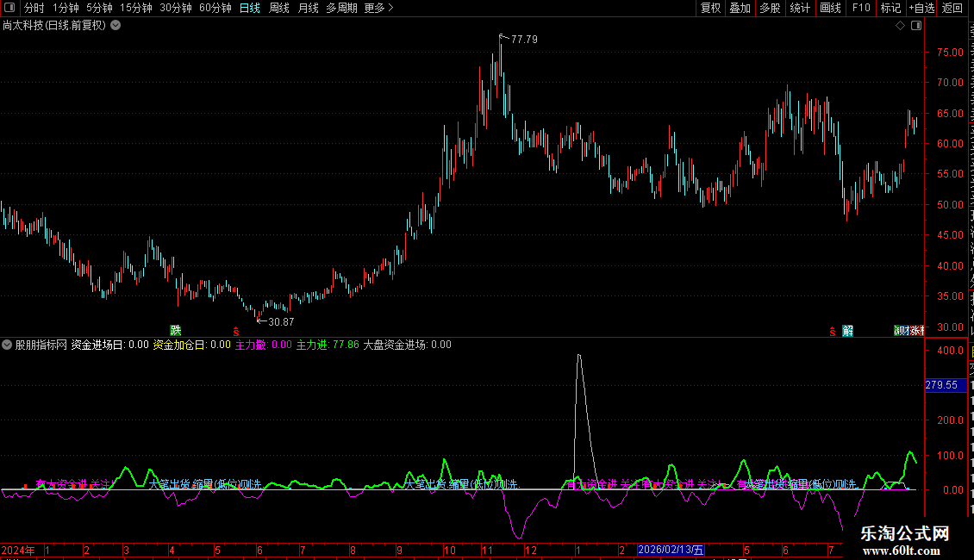Click the 标记 mark button
This screenshot has height=560, width=974.
890,8
